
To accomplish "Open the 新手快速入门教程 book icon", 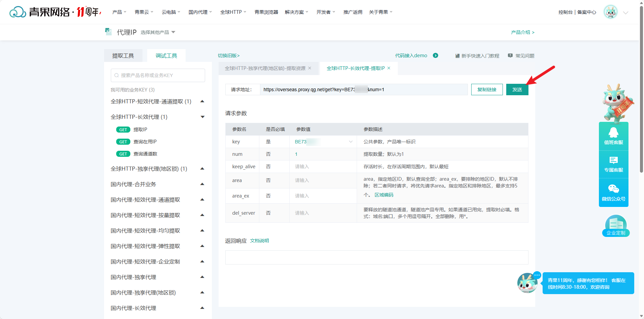I will (x=457, y=56).
